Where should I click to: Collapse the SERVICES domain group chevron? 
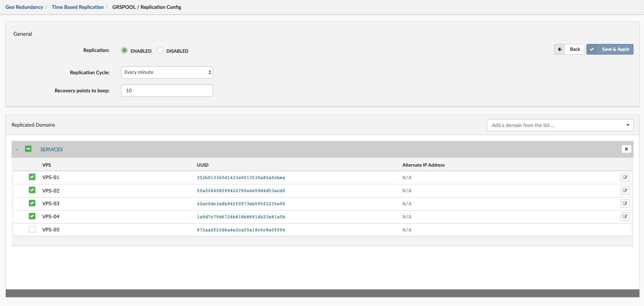[x=17, y=149]
